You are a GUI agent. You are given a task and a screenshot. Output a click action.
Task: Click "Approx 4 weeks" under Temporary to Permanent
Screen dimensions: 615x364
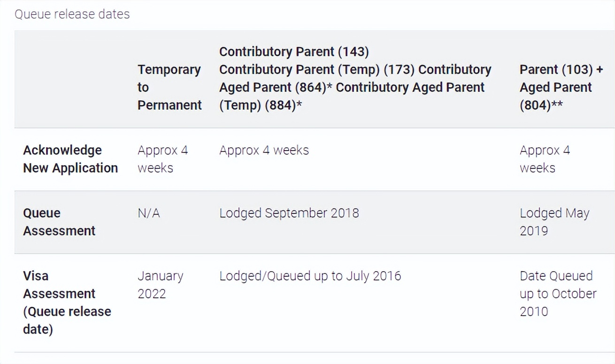162,159
